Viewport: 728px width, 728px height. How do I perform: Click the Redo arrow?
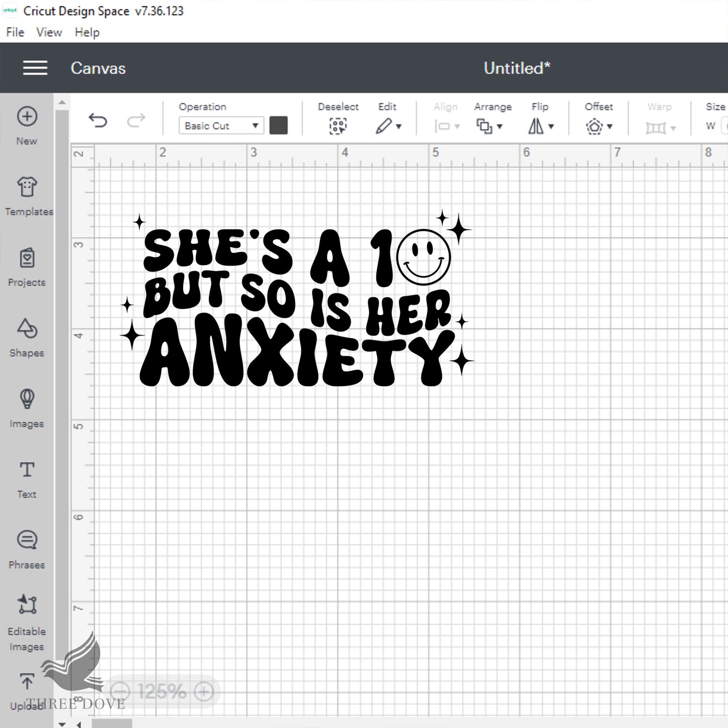click(x=136, y=120)
